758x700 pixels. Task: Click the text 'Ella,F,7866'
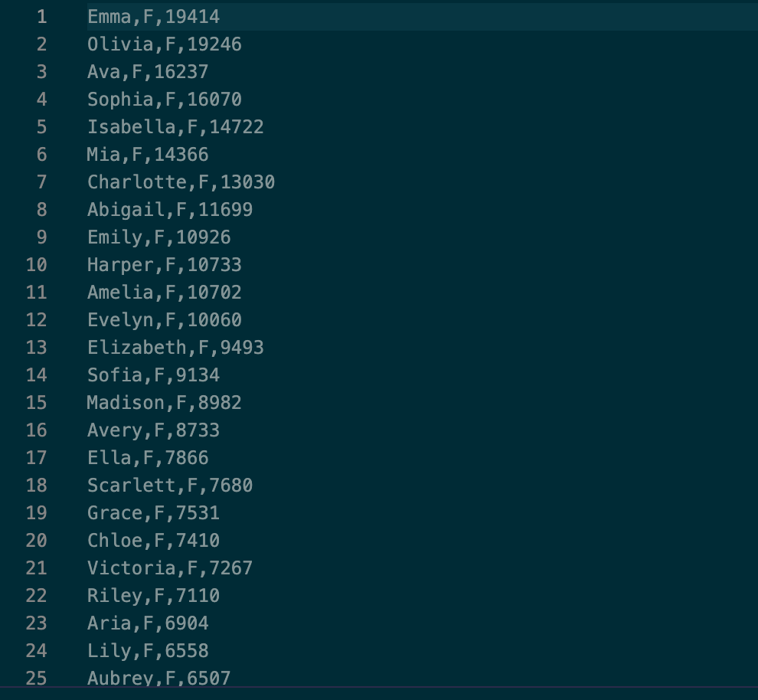pyautogui.click(x=148, y=458)
